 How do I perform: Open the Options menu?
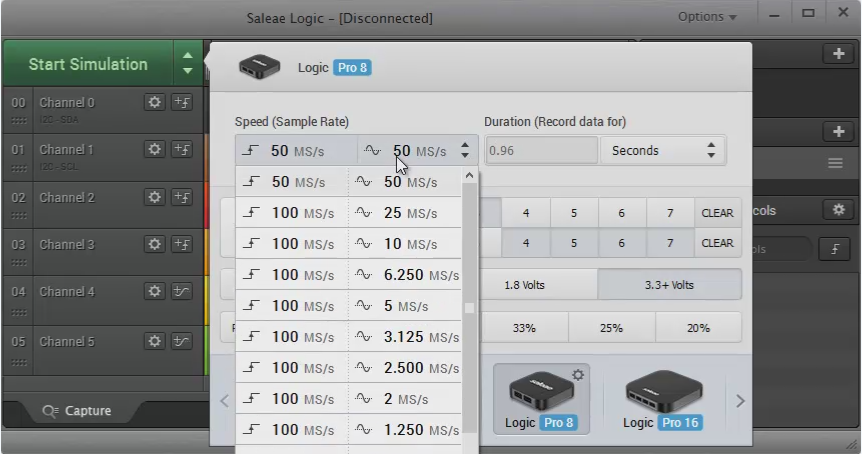pyautogui.click(x=706, y=17)
